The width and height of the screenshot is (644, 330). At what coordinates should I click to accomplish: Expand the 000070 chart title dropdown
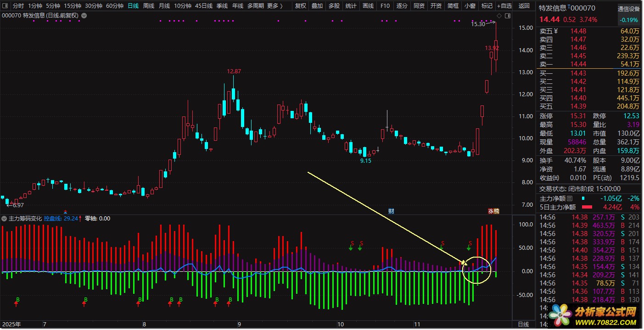click(x=85, y=15)
